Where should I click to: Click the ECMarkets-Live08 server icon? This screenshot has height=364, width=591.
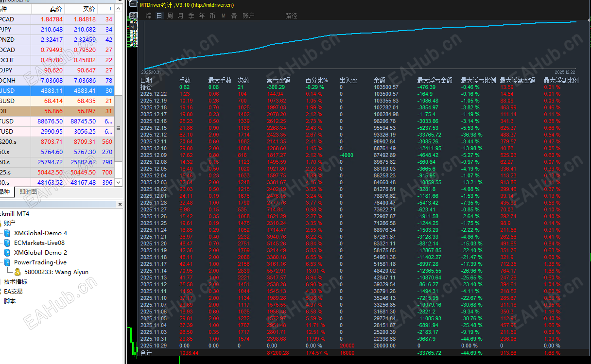(7, 243)
